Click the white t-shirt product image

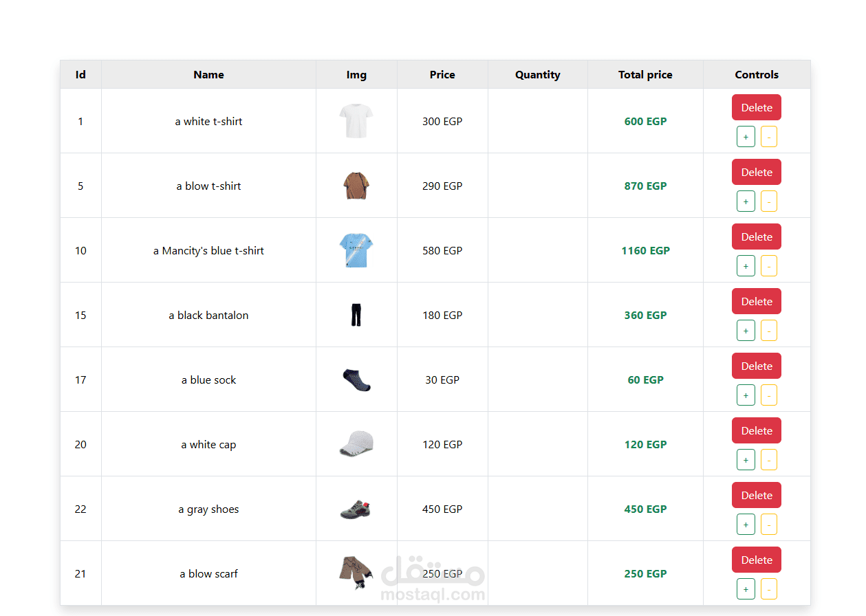coord(356,121)
